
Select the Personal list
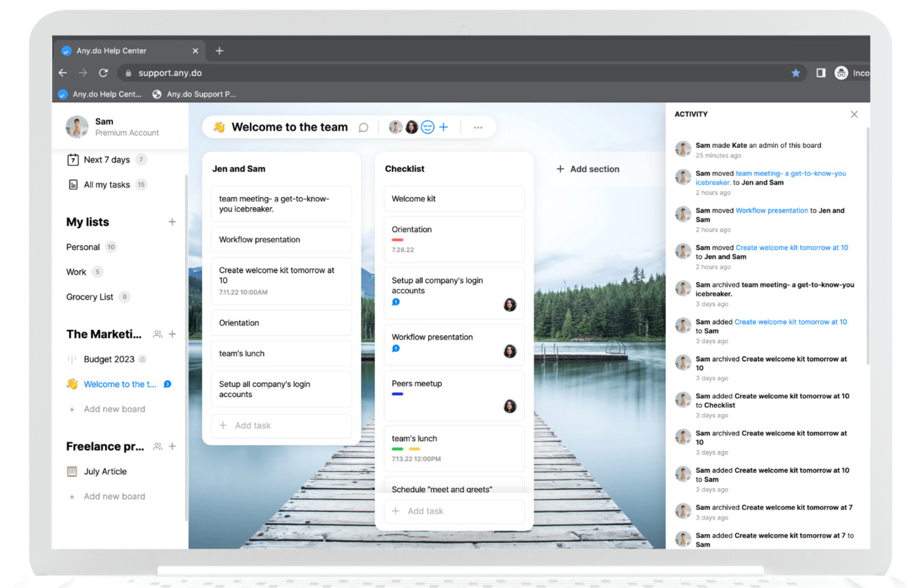(92, 247)
